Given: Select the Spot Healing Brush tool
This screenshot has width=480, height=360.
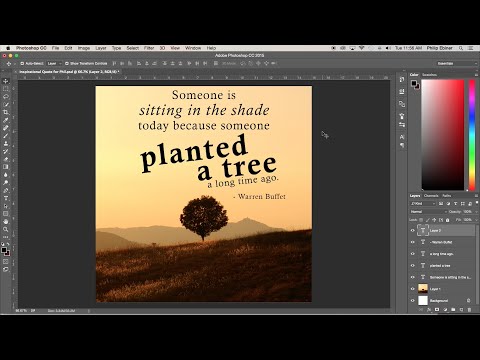Looking at the screenshot, I should tap(6, 128).
